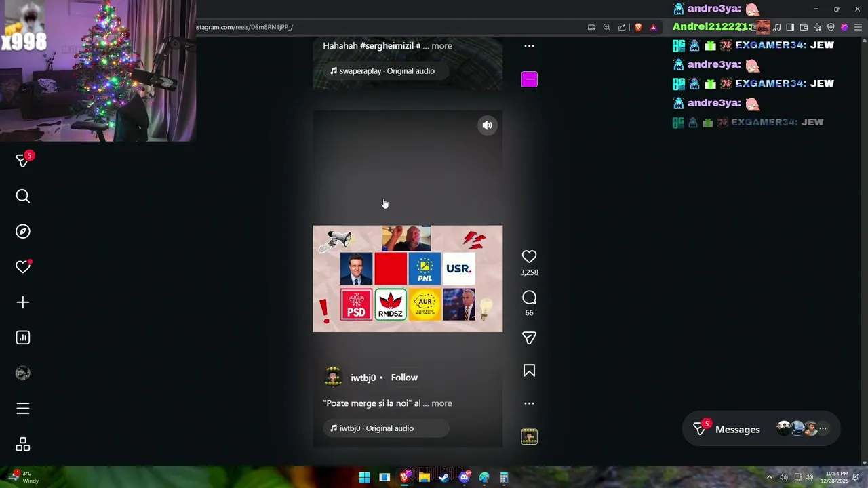Open the Explore compass icon
Screen dimensions: 868x488
(x=23, y=231)
